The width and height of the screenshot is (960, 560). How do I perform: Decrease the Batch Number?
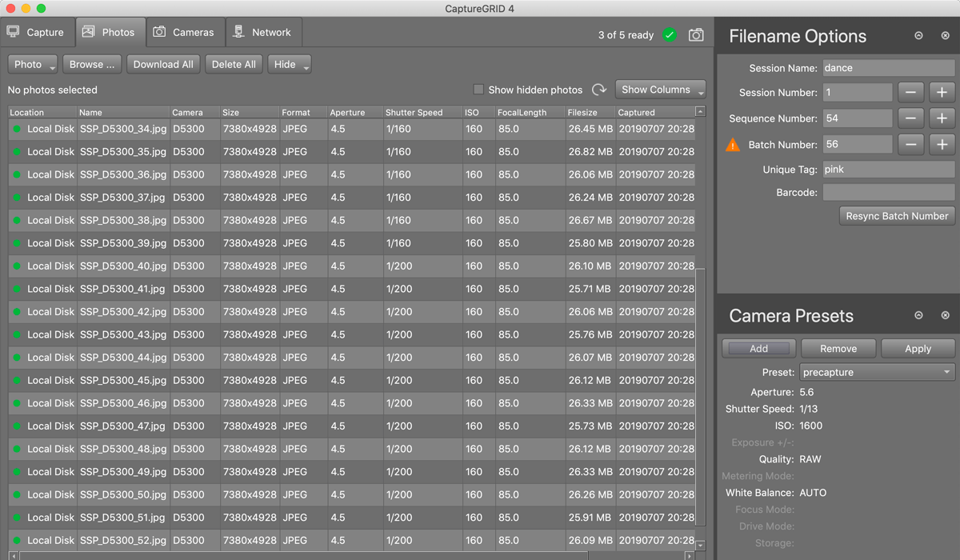[911, 145]
